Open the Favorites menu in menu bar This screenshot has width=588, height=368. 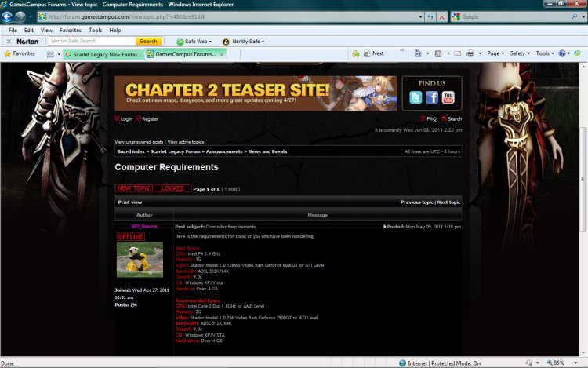tap(71, 31)
